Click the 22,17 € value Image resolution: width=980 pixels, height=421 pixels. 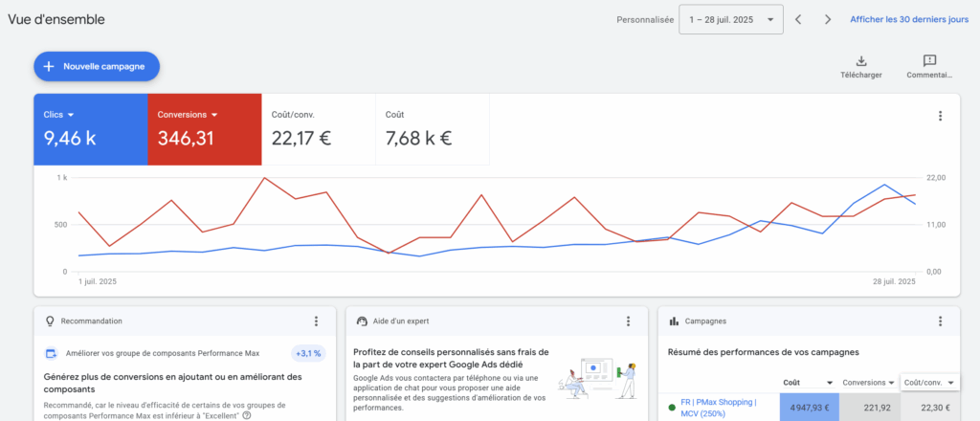tap(301, 138)
